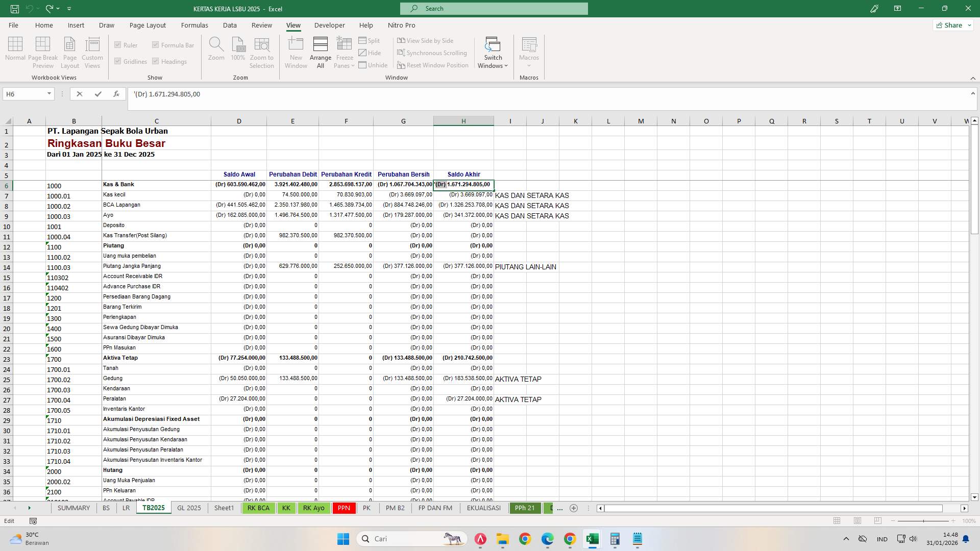Screen dimensions: 980x551
Task: Disable the Headings checkbox
Action: coord(155,61)
